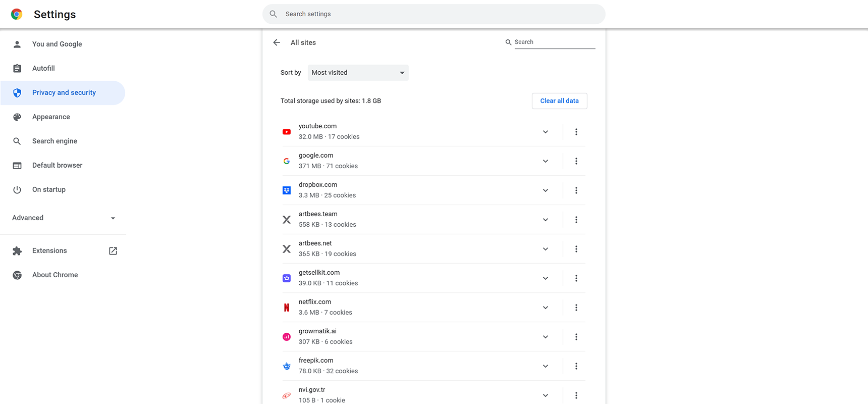868x404 pixels.
Task: Click the netflix.com site name
Action: 315,302
